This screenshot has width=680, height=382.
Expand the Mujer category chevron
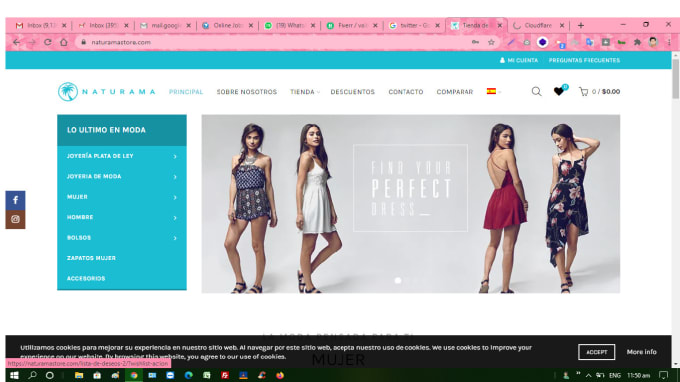175,197
